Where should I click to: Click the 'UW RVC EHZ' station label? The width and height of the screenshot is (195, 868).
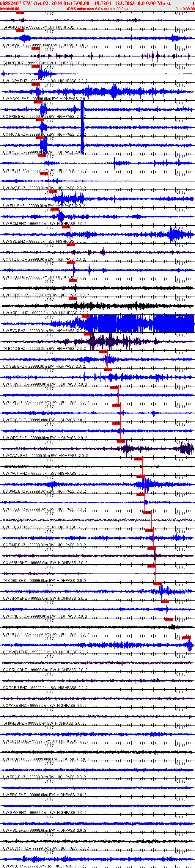click(x=15, y=331)
